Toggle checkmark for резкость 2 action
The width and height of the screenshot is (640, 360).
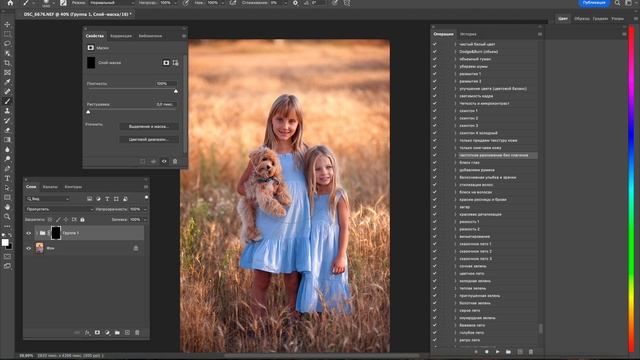(x=435, y=229)
